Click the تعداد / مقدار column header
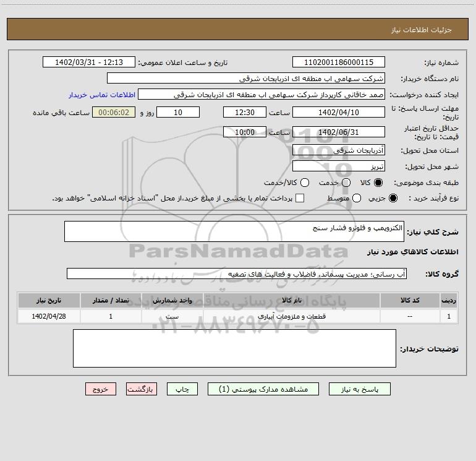Image resolution: width=476 pixels, height=461 pixels. pos(111,300)
